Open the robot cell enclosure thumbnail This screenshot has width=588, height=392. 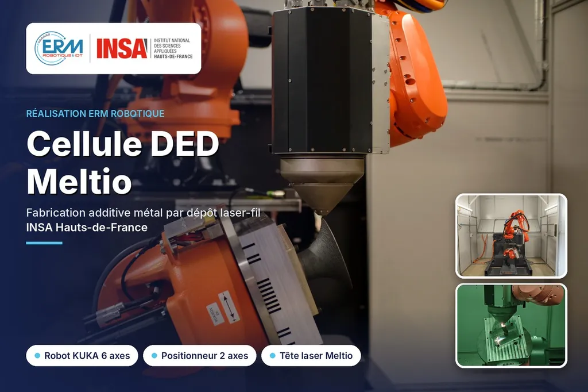(511, 236)
